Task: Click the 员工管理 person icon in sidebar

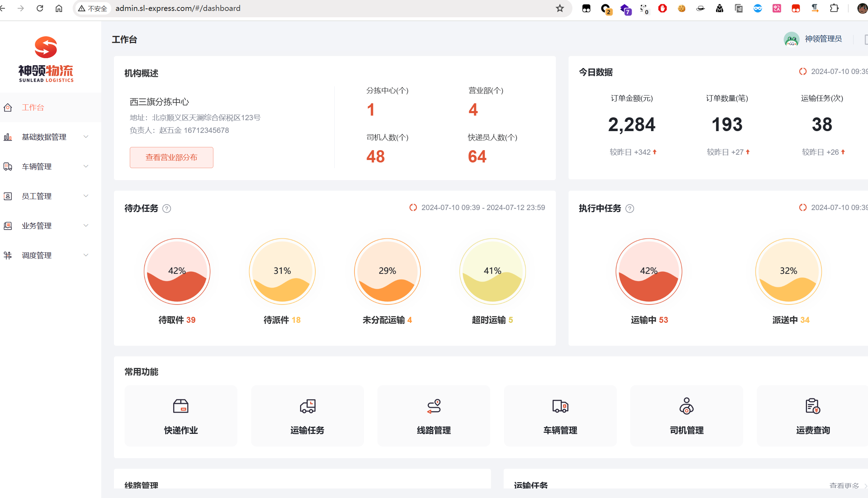Action: pyautogui.click(x=8, y=196)
